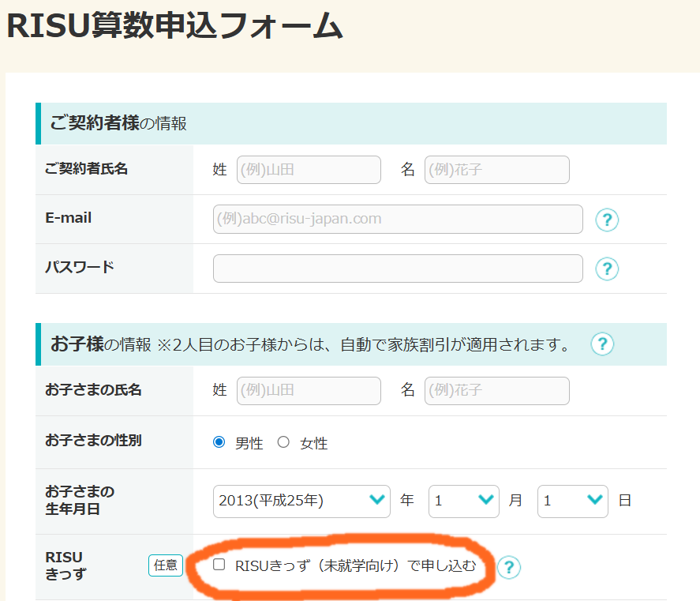Open the help icon beside RISUきっず checkbox
This screenshot has width=700, height=601.
508,568
